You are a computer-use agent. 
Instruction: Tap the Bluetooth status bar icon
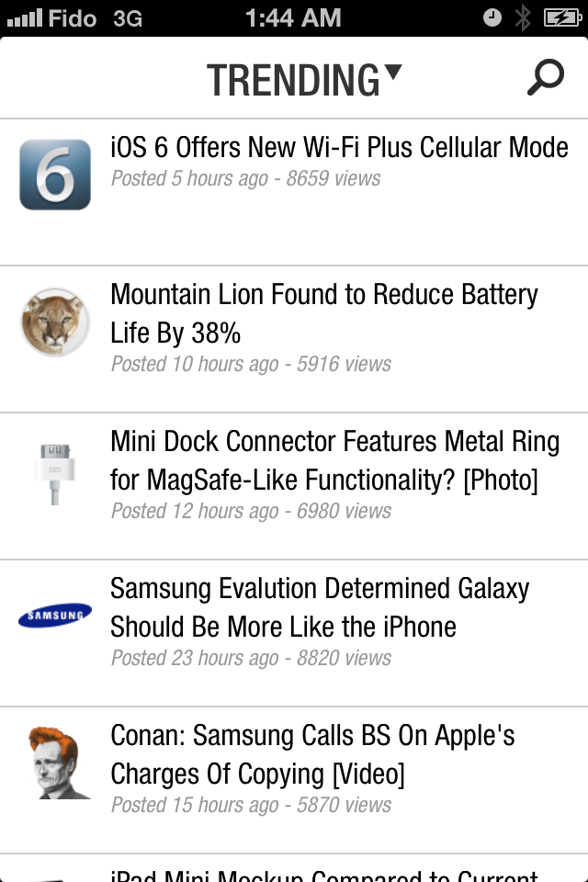(x=523, y=17)
